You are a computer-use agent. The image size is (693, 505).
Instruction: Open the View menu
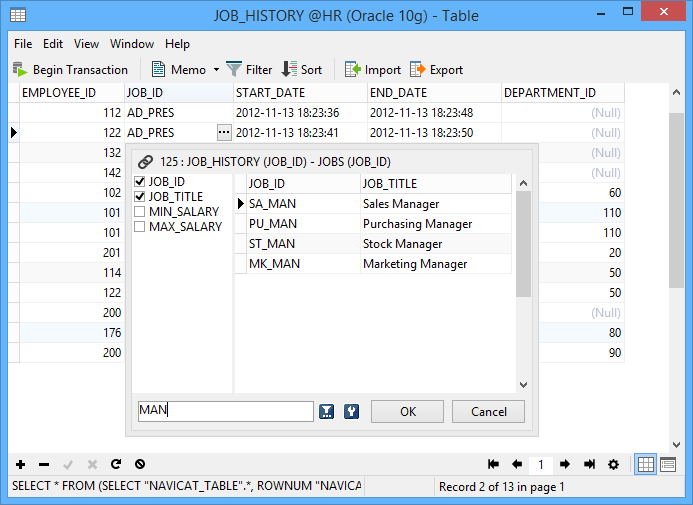[x=86, y=44]
